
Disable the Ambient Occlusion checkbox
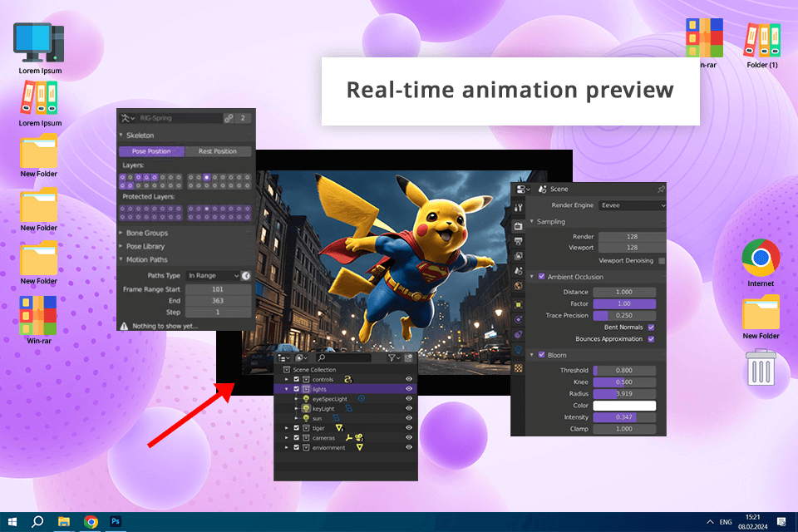541,277
